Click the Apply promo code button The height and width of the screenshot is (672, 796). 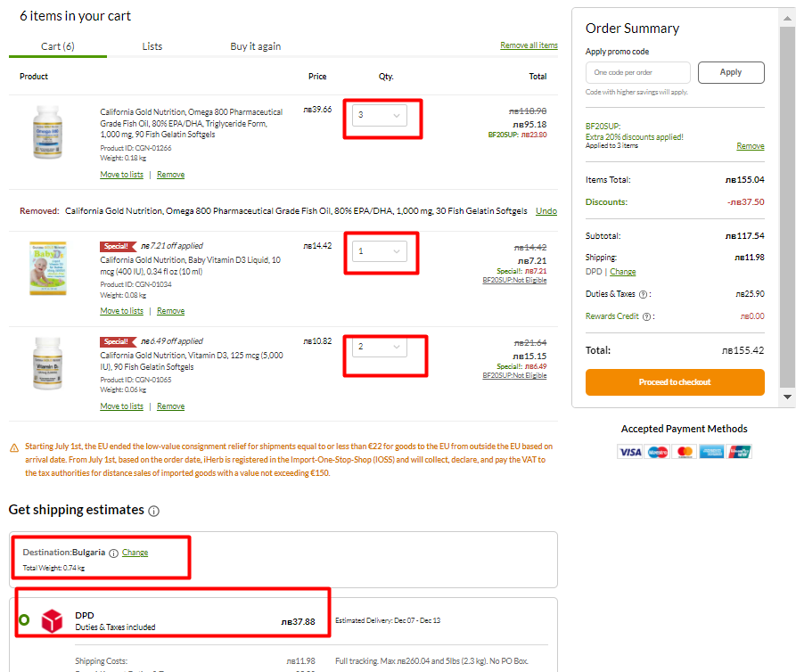click(730, 72)
